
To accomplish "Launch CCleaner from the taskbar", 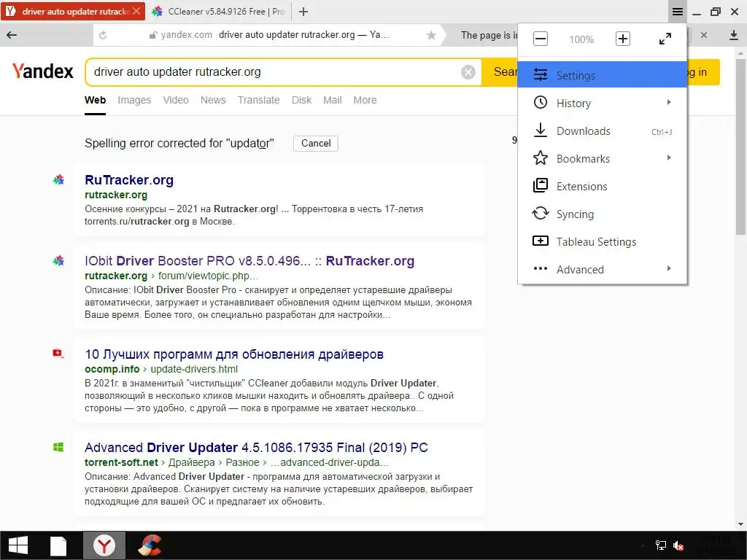I will 150,545.
